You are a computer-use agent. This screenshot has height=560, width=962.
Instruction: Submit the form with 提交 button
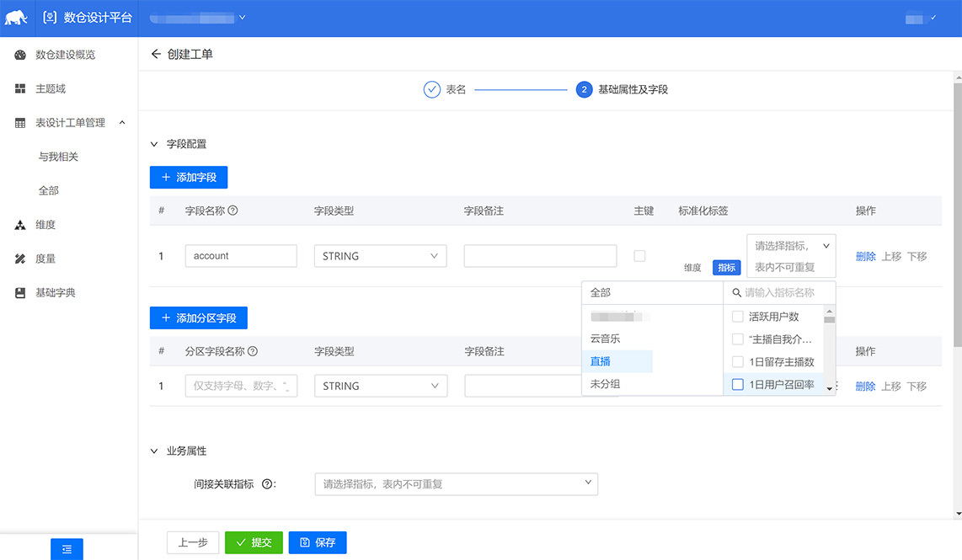[x=254, y=542]
